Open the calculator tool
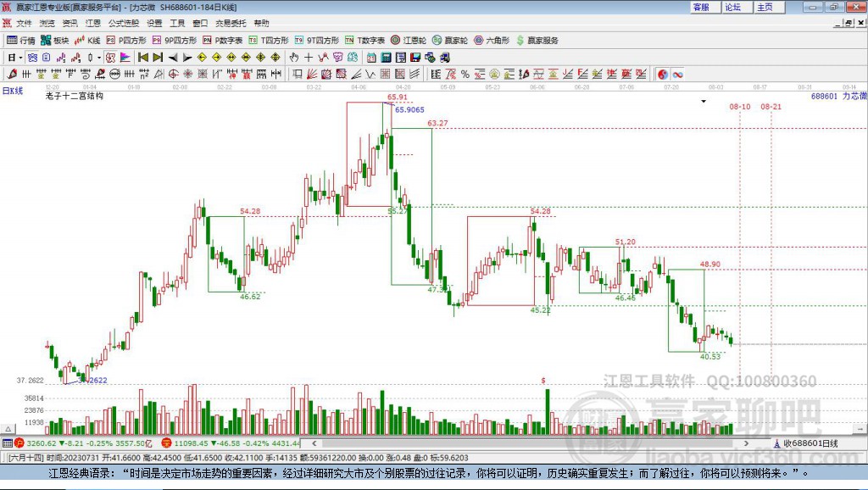Screen dimensions: 868x490 click(386, 58)
